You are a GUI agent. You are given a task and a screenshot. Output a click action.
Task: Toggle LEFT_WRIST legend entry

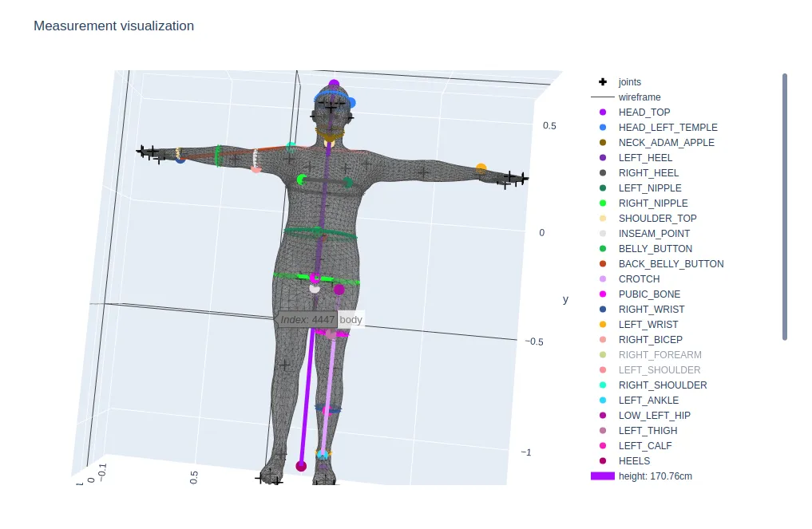coord(648,324)
